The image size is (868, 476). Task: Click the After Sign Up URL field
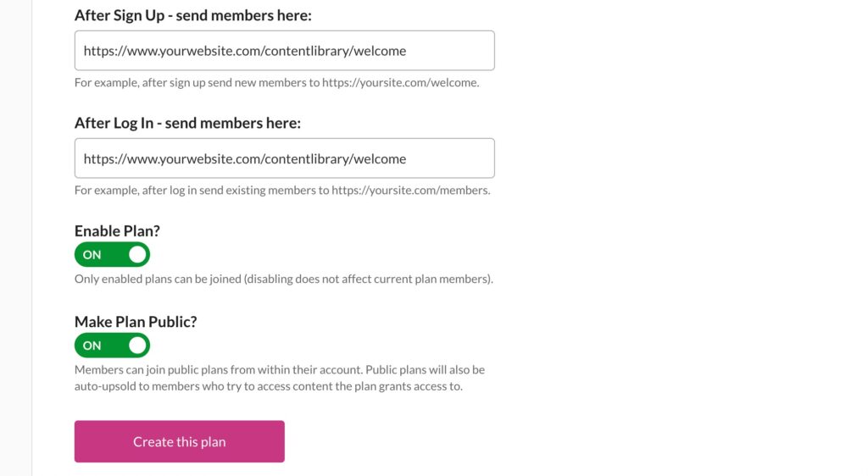pos(285,50)
